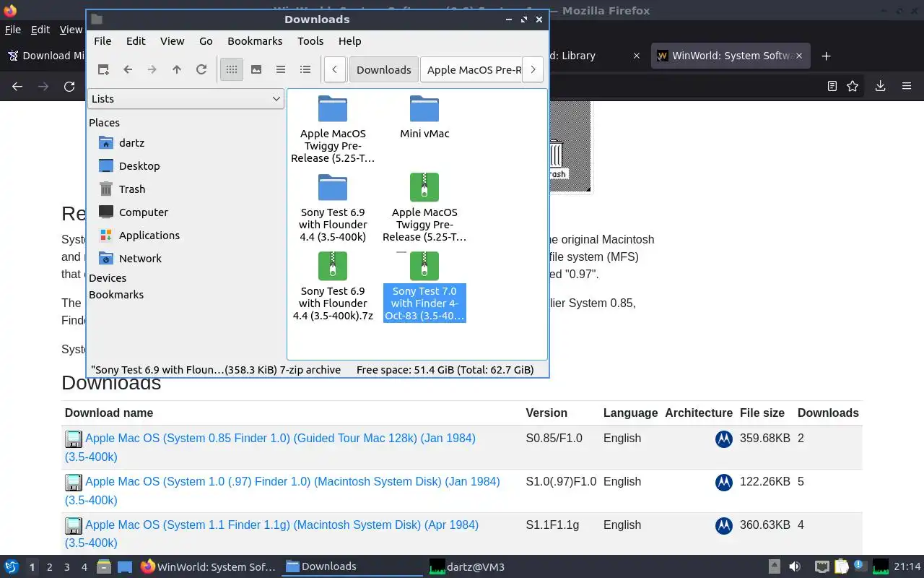Open System 1.1 Finder 1.1g download link
Image resolution: width=924 pixels, height=578 pixels.
point(282,525)
